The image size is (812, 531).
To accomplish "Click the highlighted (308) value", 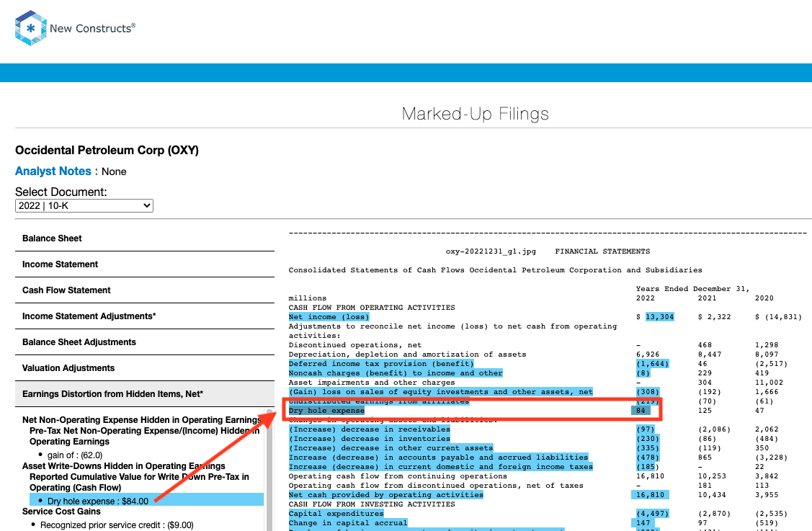I will [648, 392].
